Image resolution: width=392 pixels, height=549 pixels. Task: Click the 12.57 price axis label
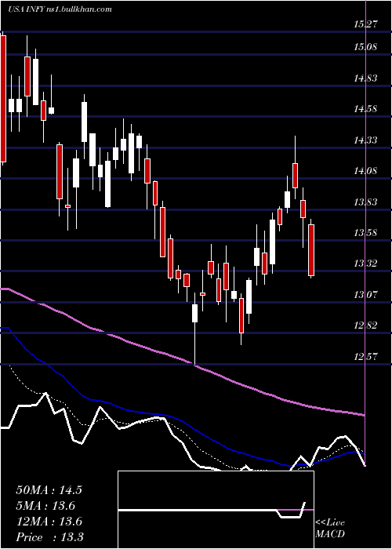pos(365,357)
